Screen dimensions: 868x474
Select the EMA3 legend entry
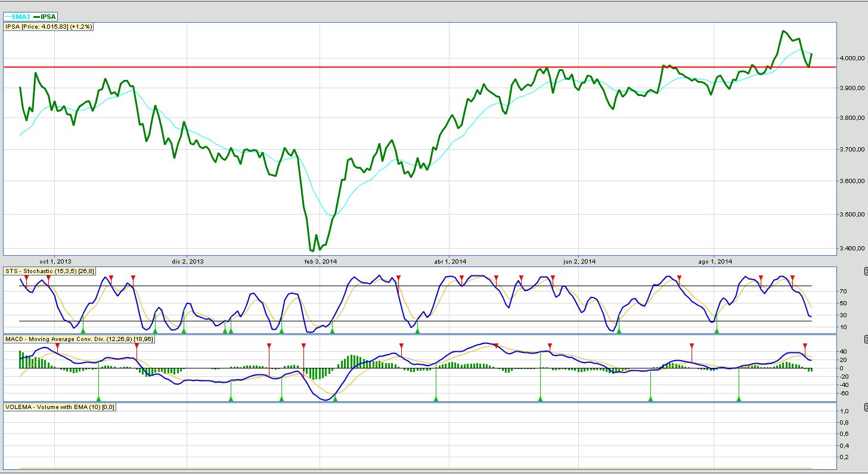18,17
